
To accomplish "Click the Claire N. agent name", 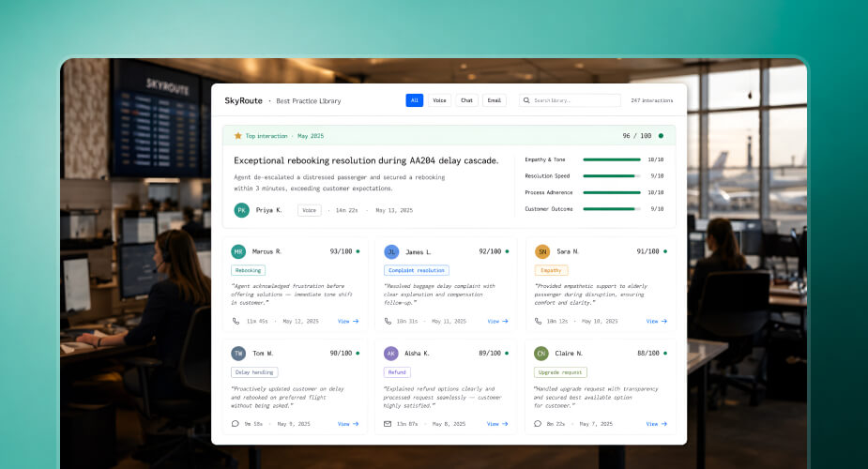I will [x=569, y=354].
